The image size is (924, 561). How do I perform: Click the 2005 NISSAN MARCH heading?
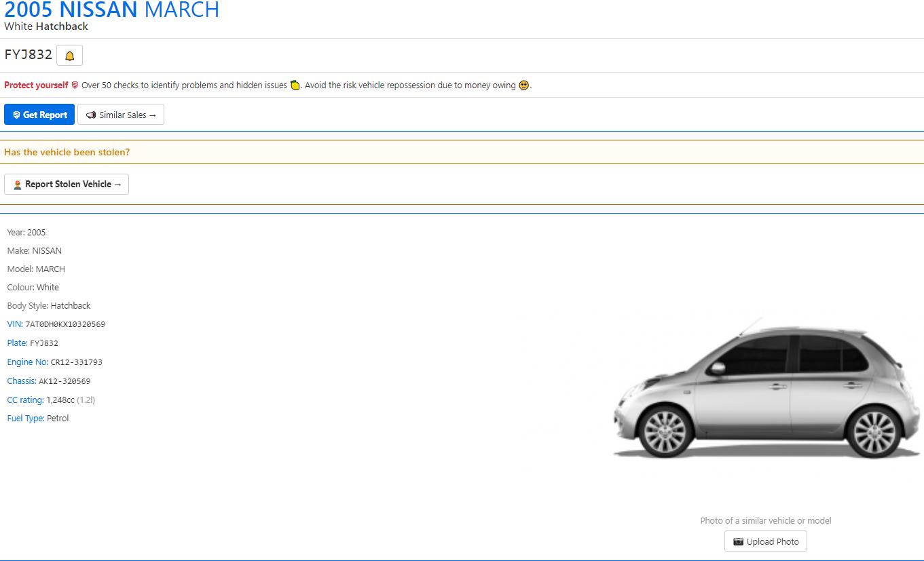tap(112, 9)
